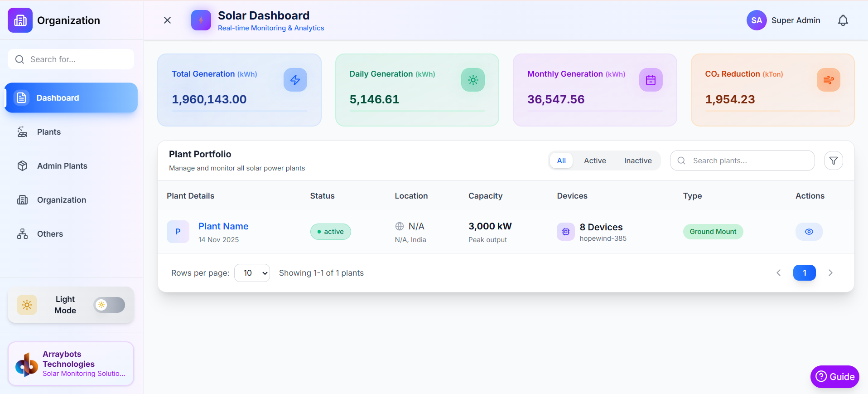View plant details via eye icon
This screenshot has width=868, height=394.
809,232
